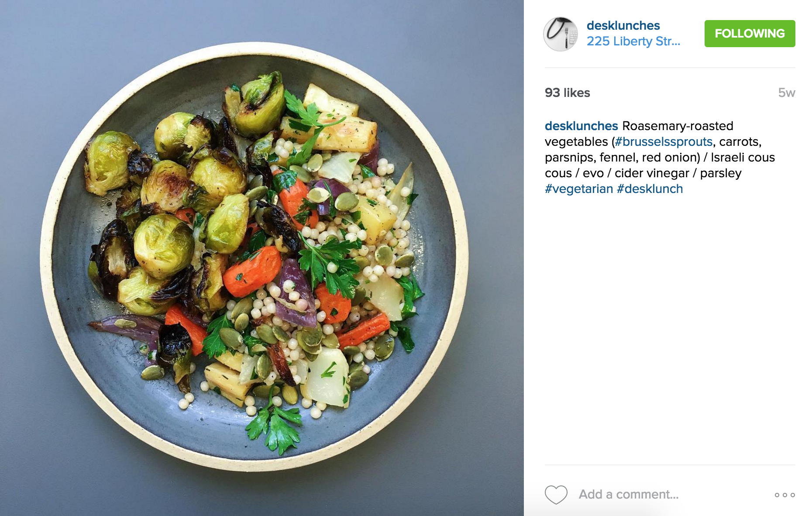Toggle the green FOLLOWING button

[750, 34]
